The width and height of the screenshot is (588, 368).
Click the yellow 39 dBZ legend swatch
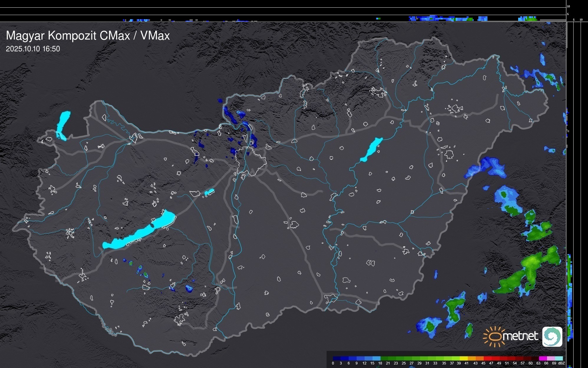(x=464, y=358)
